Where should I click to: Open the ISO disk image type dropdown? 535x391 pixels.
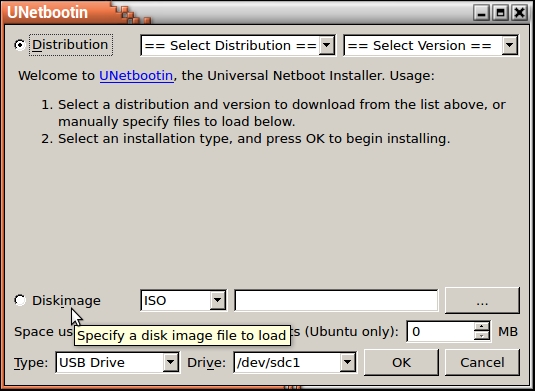183,300
